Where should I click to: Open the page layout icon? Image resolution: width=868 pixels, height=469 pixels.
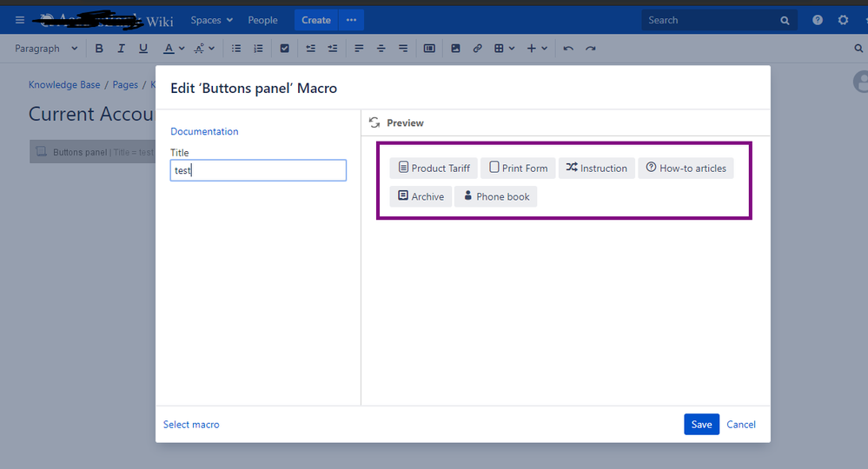[x=429, y=49]
